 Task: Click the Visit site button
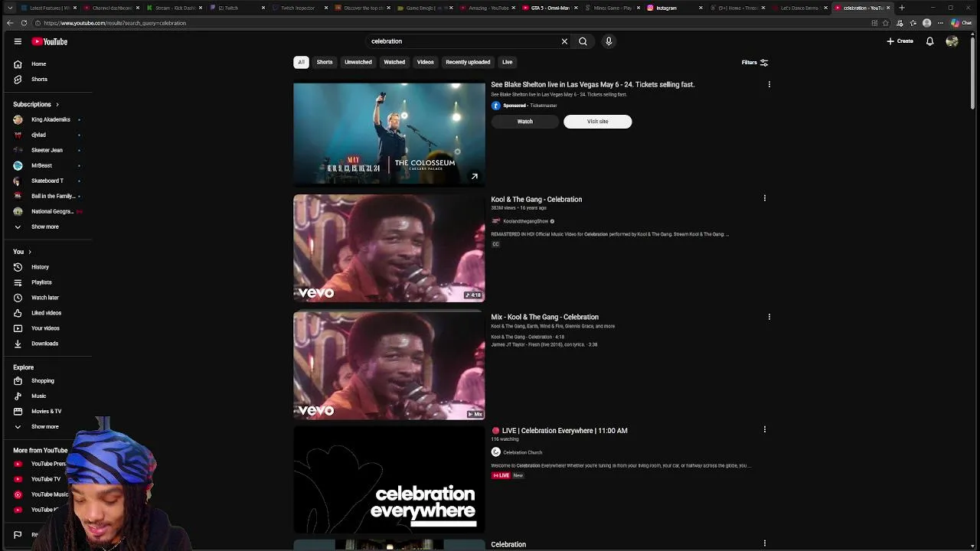[x=597, y=122]
